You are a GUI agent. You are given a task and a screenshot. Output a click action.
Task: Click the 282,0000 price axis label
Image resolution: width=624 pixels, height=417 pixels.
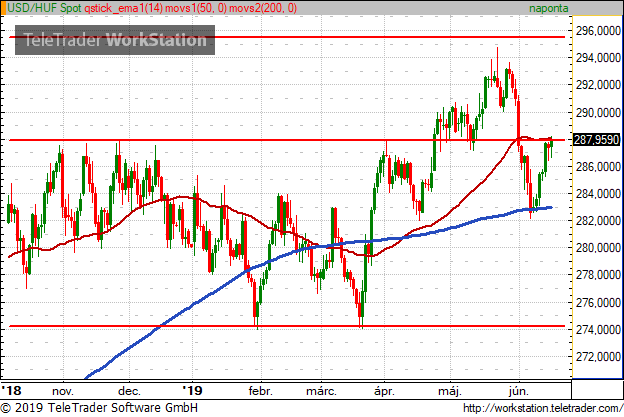point(598,220)
